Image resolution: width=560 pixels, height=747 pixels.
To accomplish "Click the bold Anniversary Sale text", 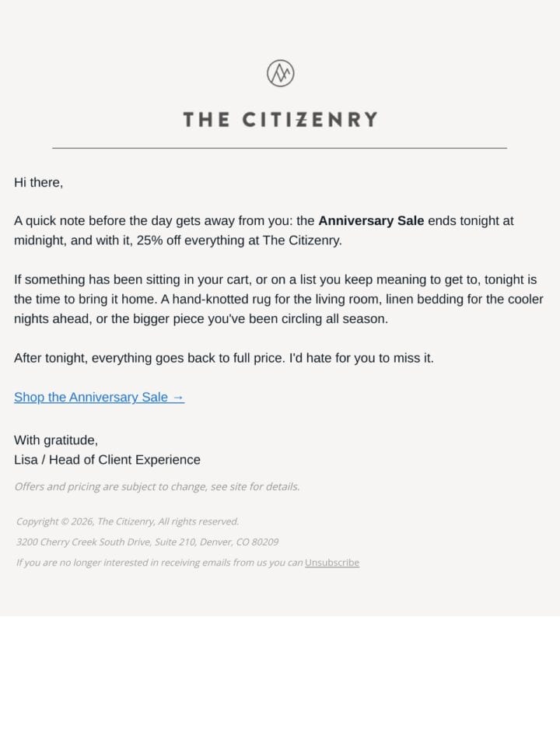I will pos(371,221).
